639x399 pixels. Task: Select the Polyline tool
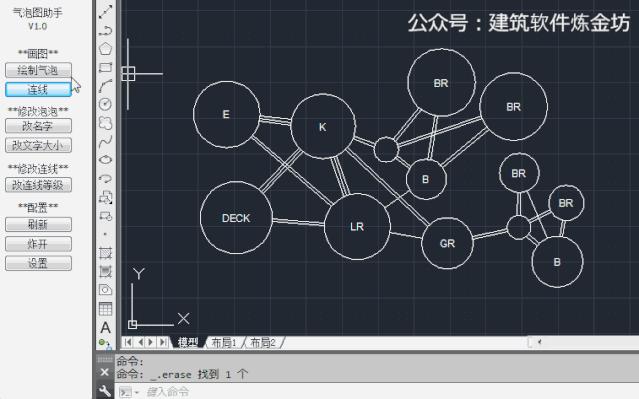(105, 30)
